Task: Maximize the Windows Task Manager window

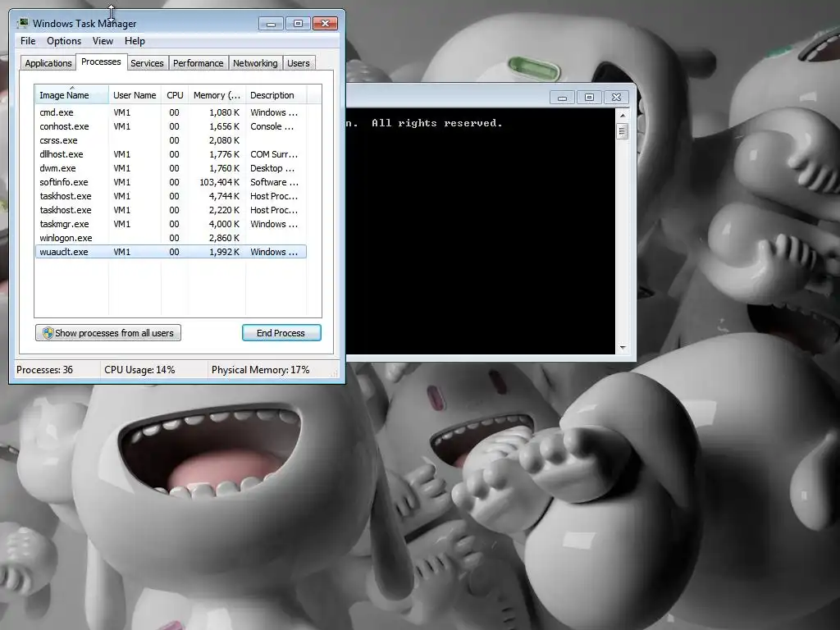Action: pos(298,24)
